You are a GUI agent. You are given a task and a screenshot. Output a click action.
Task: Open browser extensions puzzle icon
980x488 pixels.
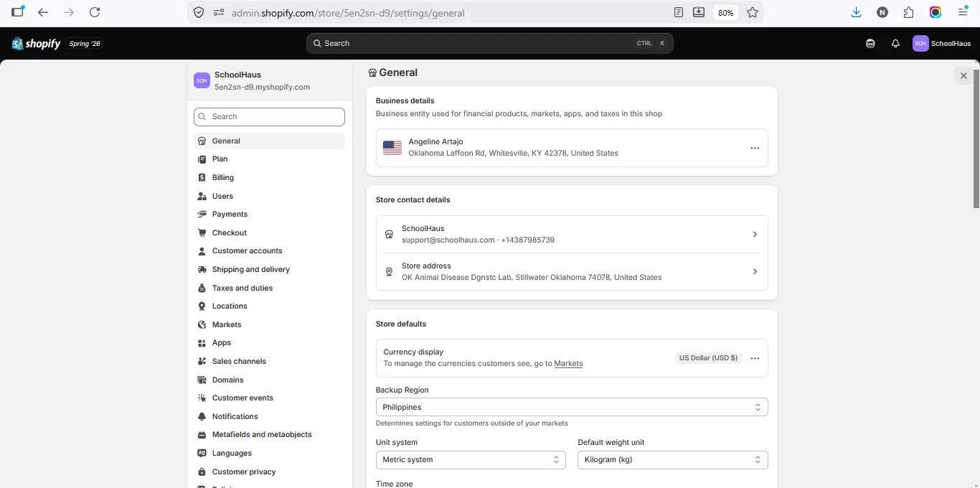[x=909, y=12]
